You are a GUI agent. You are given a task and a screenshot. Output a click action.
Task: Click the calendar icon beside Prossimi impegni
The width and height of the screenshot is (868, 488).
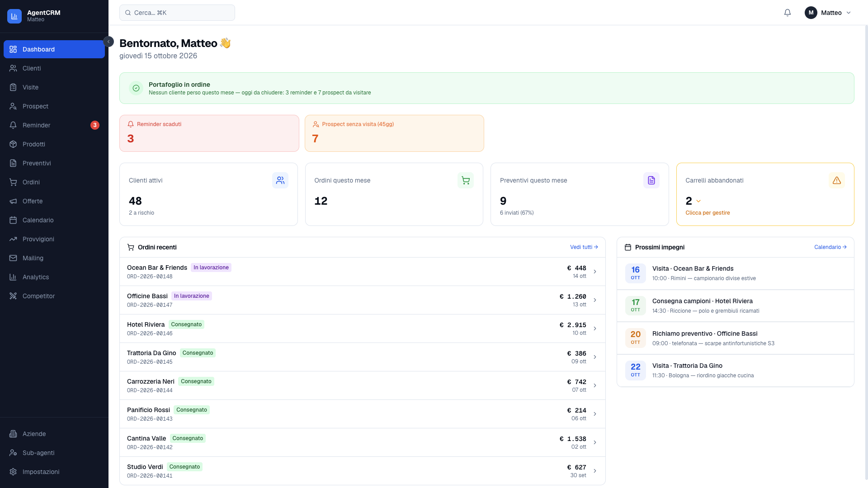click(628, 247)
